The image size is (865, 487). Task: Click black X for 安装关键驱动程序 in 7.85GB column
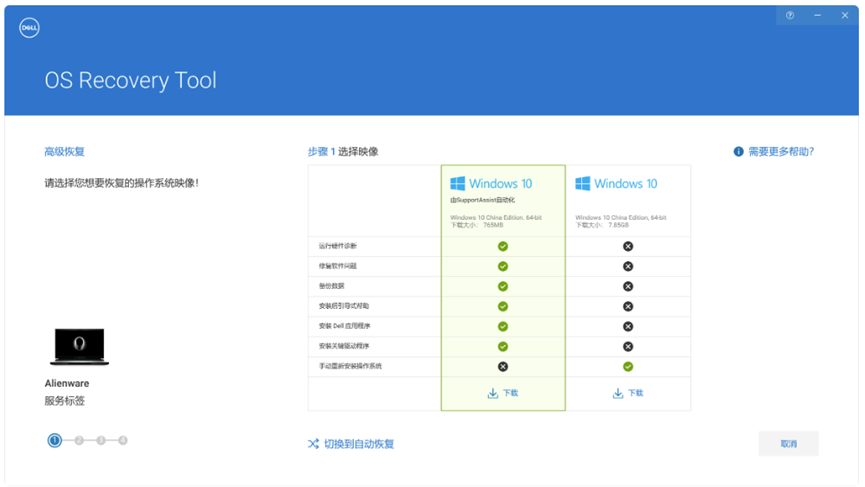(628, 346)
